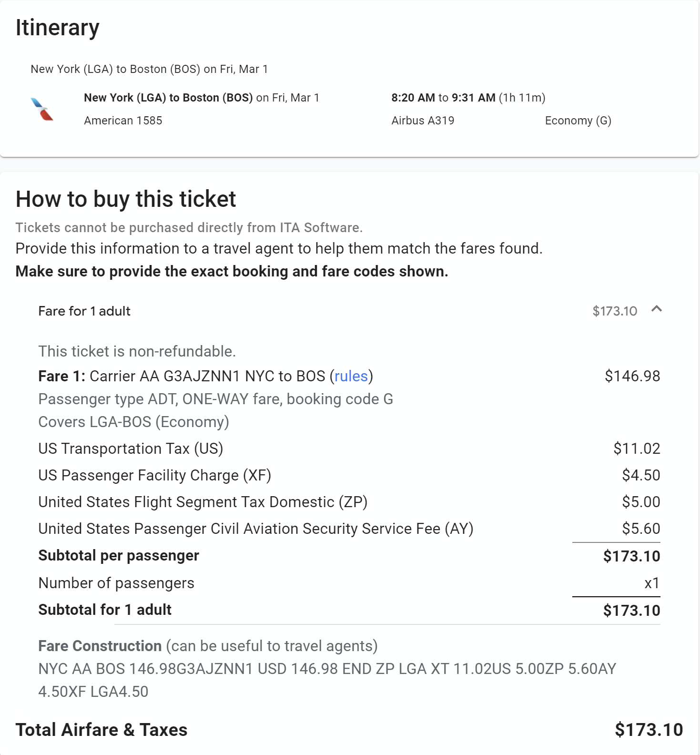Click the "How to buy this ticket" heading
Image resolution: width=700 pixels, height=755 pixels.
[126, 199]
